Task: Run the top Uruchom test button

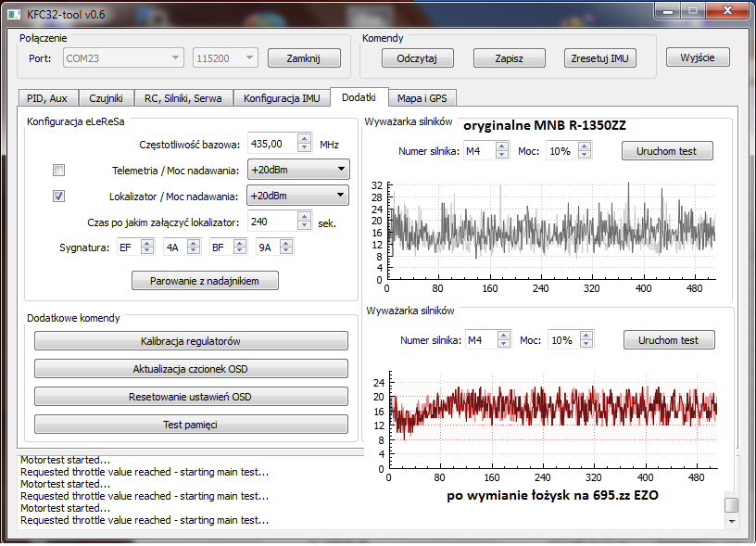Action: [667, 151]
